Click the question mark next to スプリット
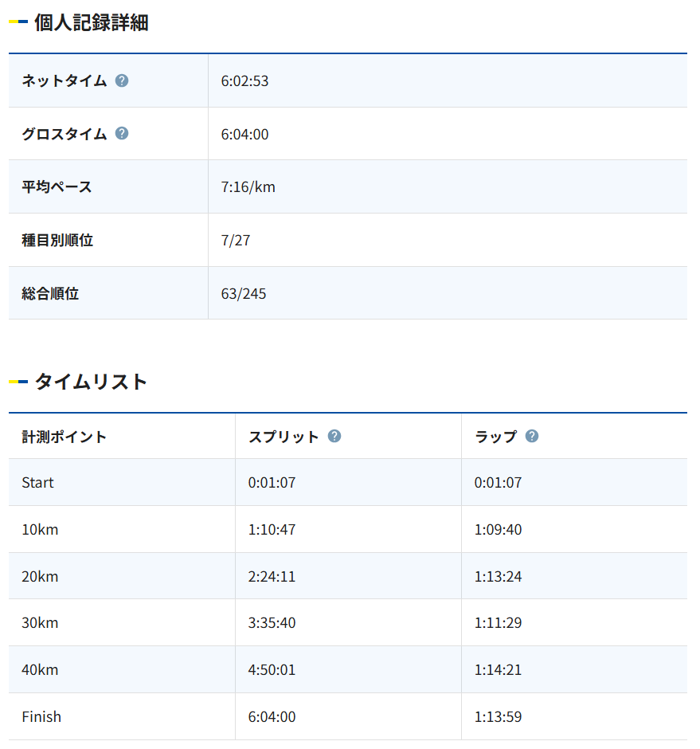700x749 pixels. (334, 436)
